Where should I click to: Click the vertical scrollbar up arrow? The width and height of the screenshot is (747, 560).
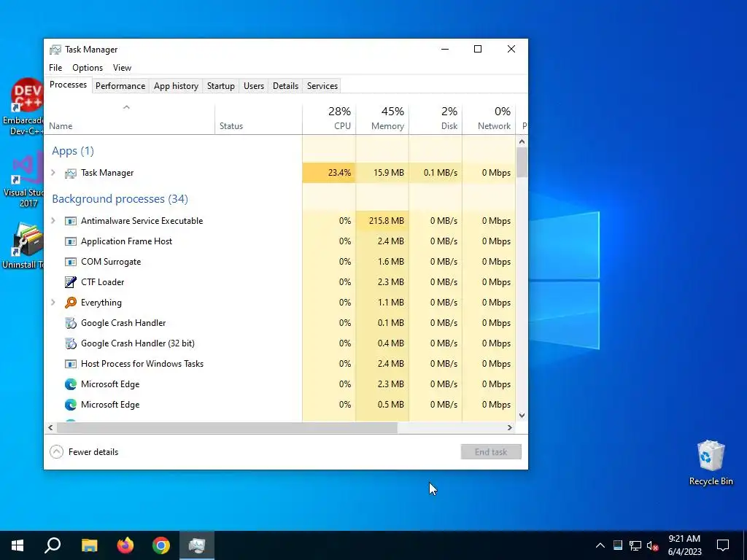522,141
